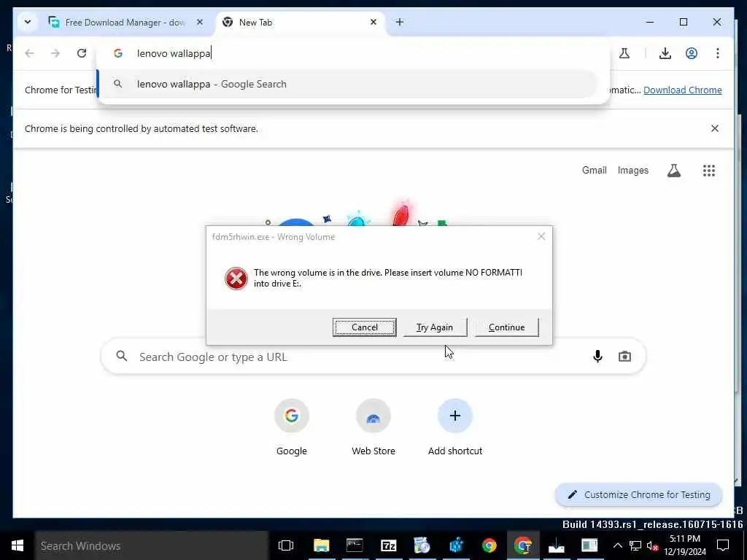The height and width of the screenshot is (560, 747).
Task: Select the 'lenovo wallappa - Google Search' suggestion
Action: pyautogui.click(x=348, y=84)
